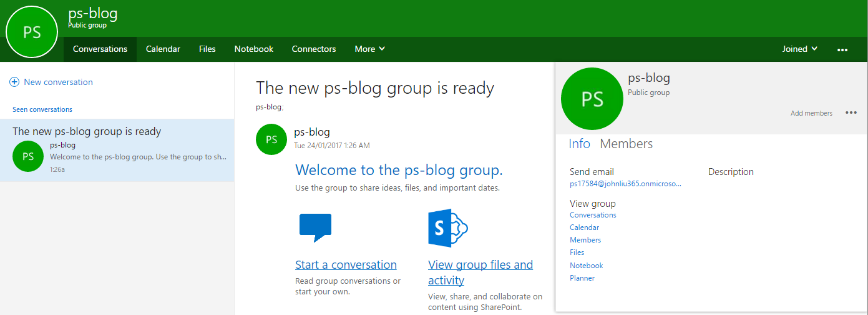This screenshot has width=868, height=315.
Task: Click PS avatar in the info card
Action: click(x=592, y=99)
